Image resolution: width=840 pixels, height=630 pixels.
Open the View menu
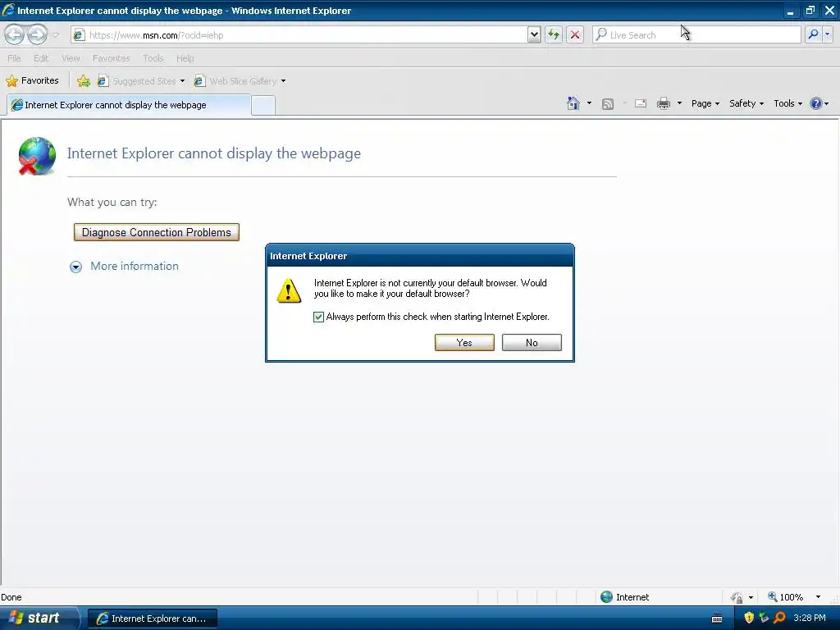click(x=71, y=58)
